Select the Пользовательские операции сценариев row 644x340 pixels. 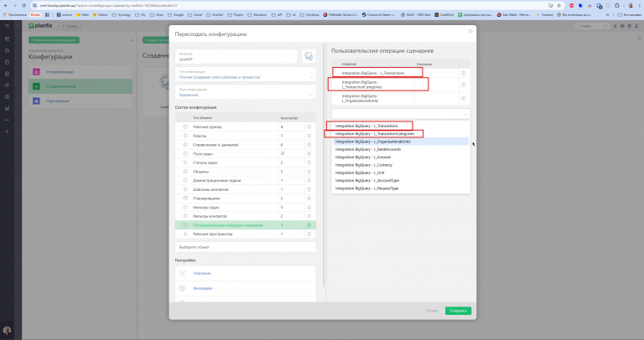click(245, 225)
